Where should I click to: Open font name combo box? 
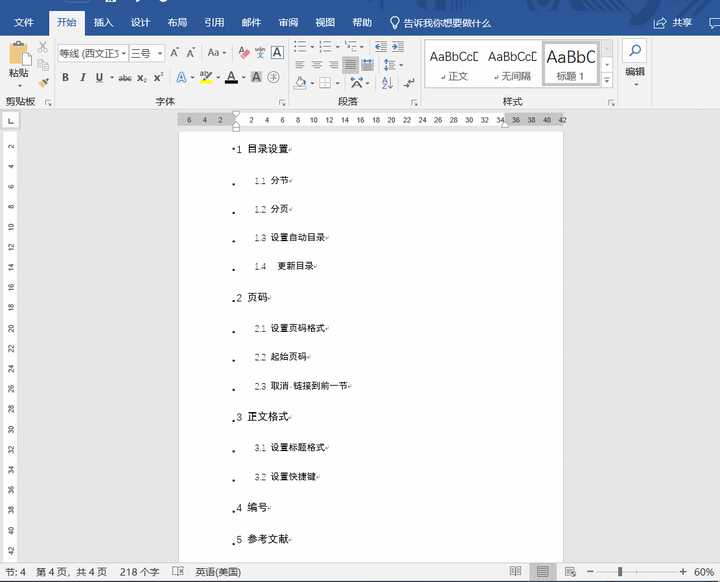point(92,53)
